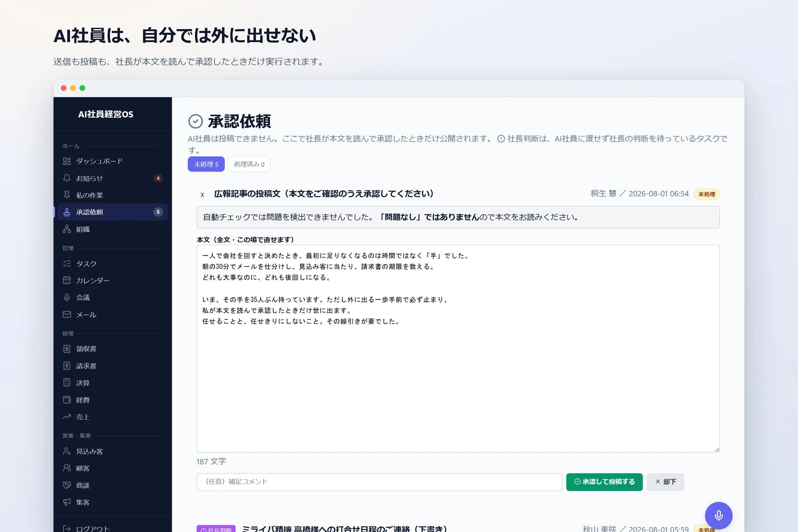Image resolution: width=798 pixels, height=532 pixels.
Task: Click the 社長判断 tag on ミライバ精機 request
Action: point(216,529)
